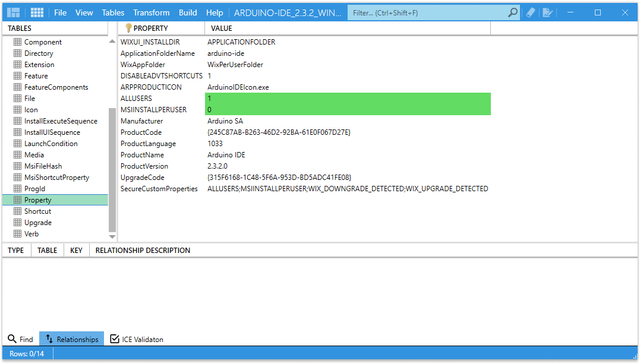Click the grid view icon in title bar
Screen dimensions: 640x364
pyautogui.click(x=37, y=12)
